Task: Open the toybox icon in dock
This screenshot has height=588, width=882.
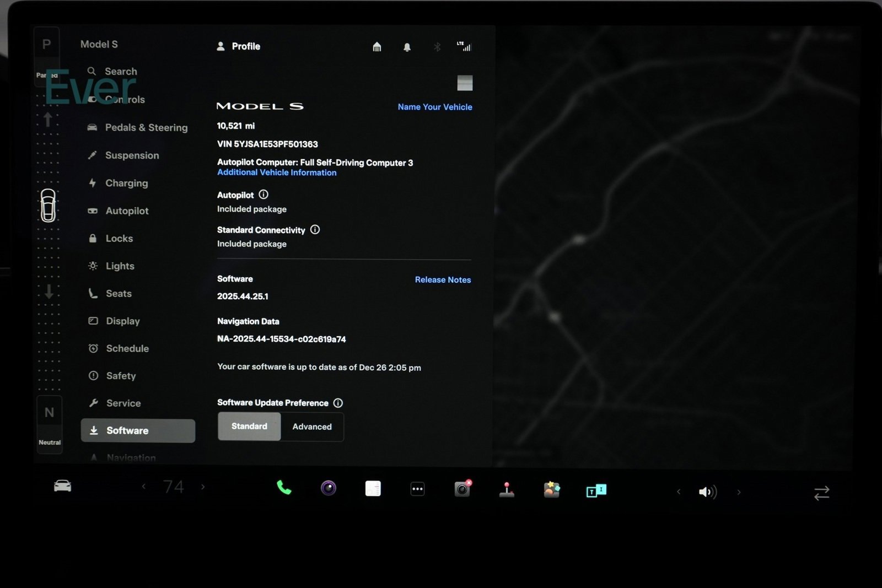Action: pos(551,489)
